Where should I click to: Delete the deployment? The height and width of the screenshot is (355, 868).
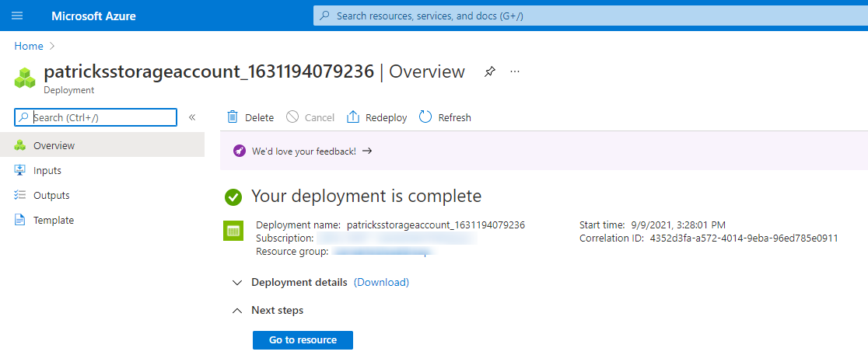pos(250,117)
